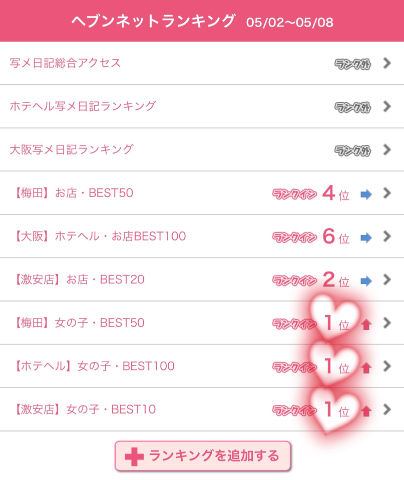Open 【ホテヘル】女の子・BEST100 ranking
Image resolution: width=404 pixels, height=480 pixels.
[x=202, y=366]
